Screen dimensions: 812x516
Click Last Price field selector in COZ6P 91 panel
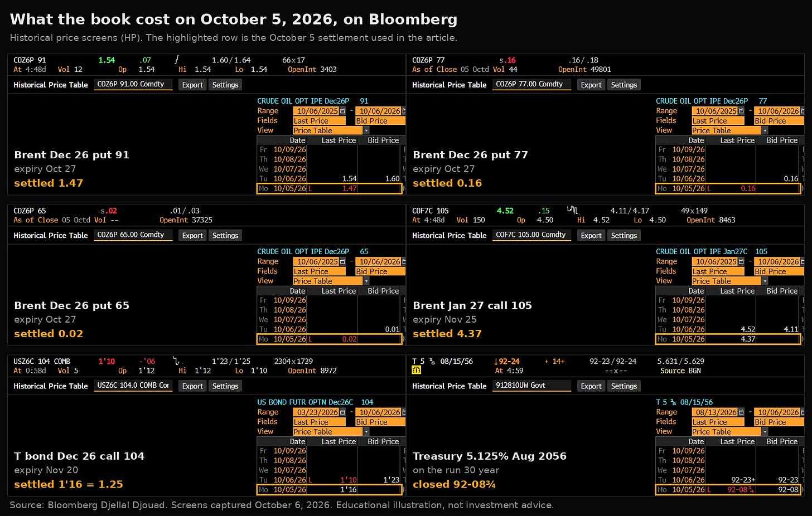[x=320, y=121]
